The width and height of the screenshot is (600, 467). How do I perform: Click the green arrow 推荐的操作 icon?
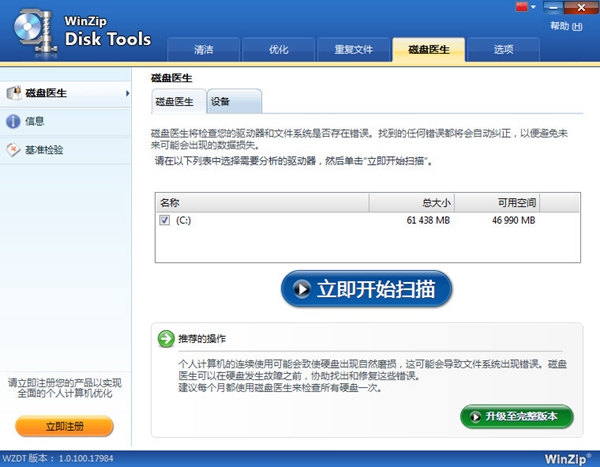166,339
